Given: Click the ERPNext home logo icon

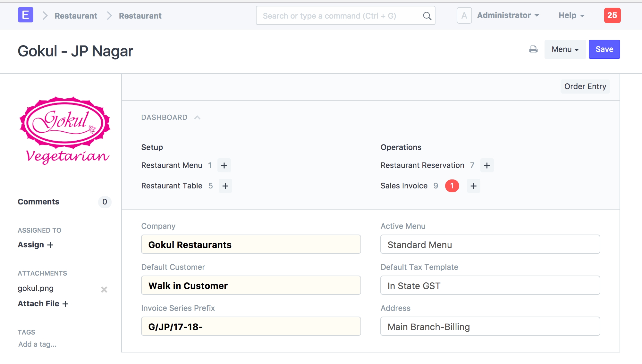Looking at the screenshot, I should [26, 15].
